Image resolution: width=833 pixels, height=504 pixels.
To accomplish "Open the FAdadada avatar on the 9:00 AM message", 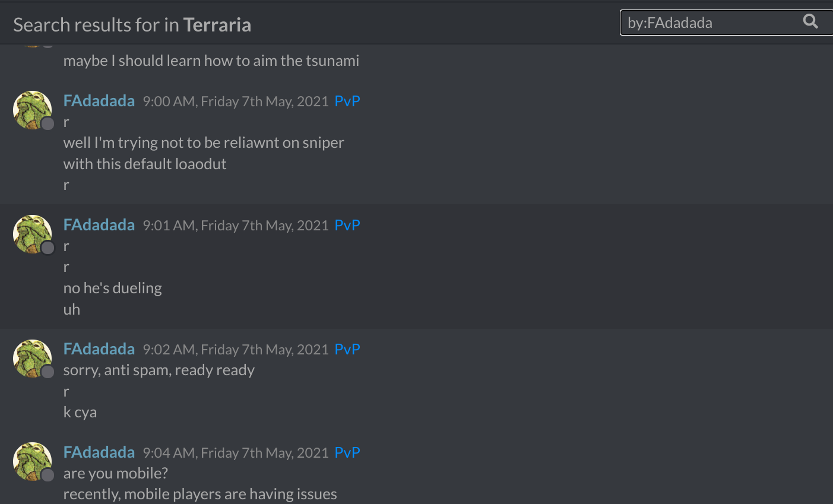I will coord(32,110).
